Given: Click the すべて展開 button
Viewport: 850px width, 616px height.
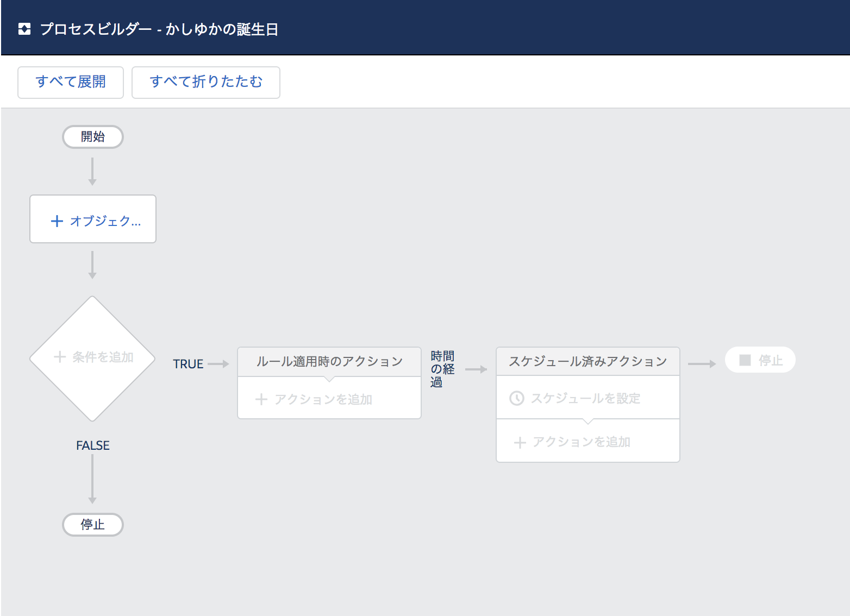Looking at the screenshot, I should (x=71, y=82).
